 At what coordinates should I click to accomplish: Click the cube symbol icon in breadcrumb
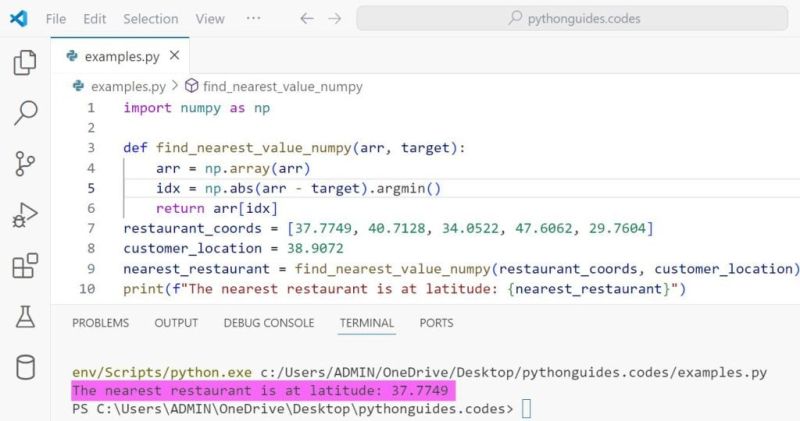tap(191, 86)
